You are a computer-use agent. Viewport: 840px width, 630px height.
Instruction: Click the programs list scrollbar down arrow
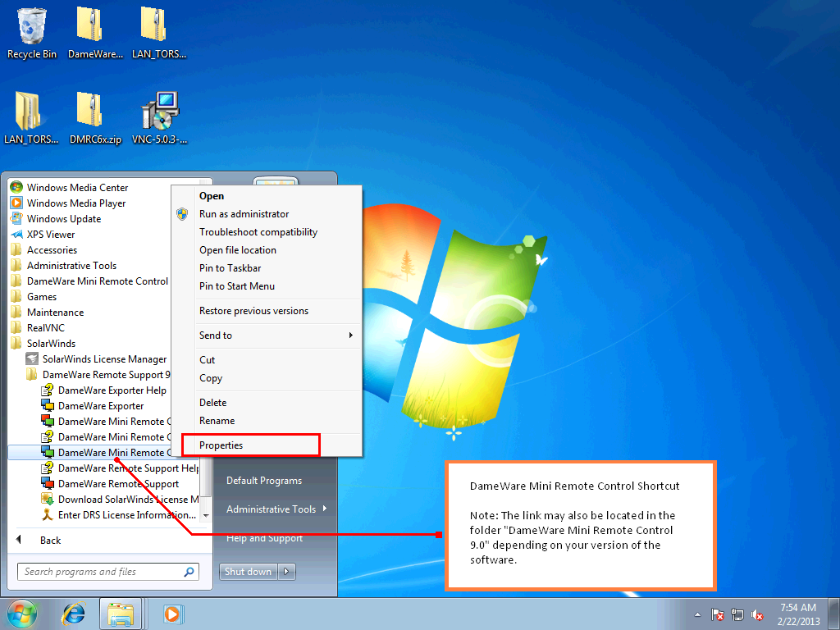click(205, 516)
